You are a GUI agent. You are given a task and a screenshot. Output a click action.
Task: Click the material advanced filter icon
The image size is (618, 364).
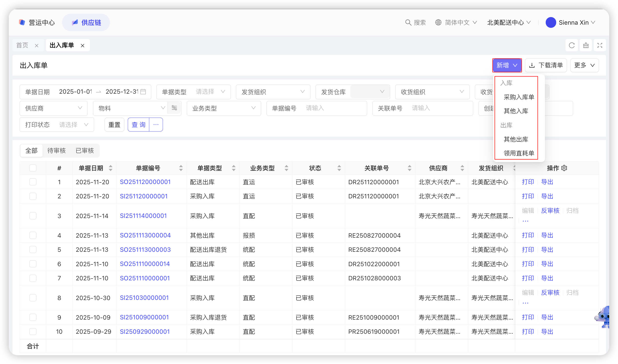click(174, 108)
